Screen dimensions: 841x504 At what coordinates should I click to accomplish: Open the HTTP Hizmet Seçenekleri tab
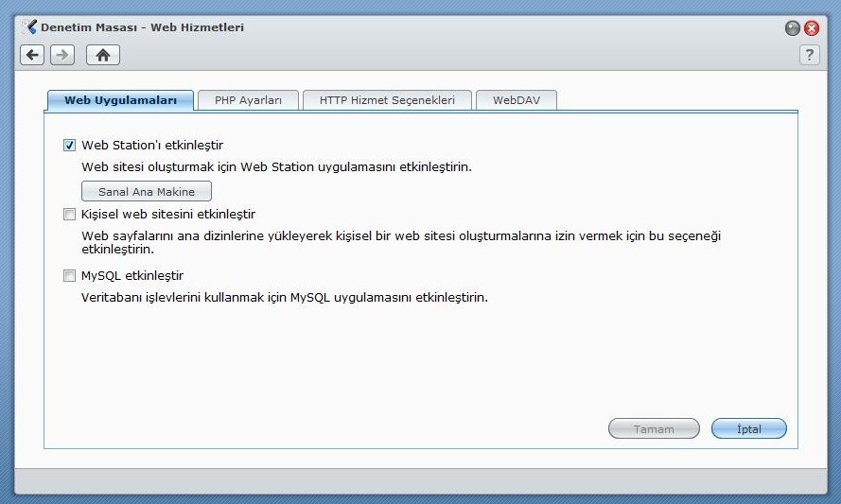[x=387, y=100]
